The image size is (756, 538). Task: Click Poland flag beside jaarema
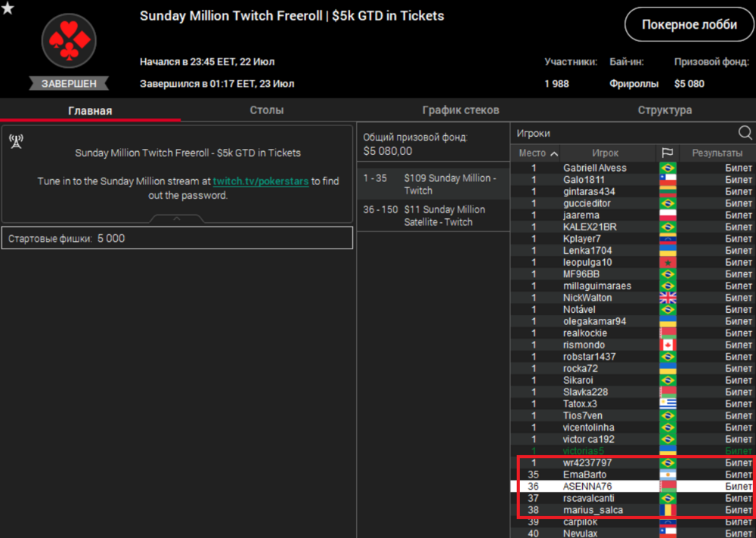coord(668,215)
